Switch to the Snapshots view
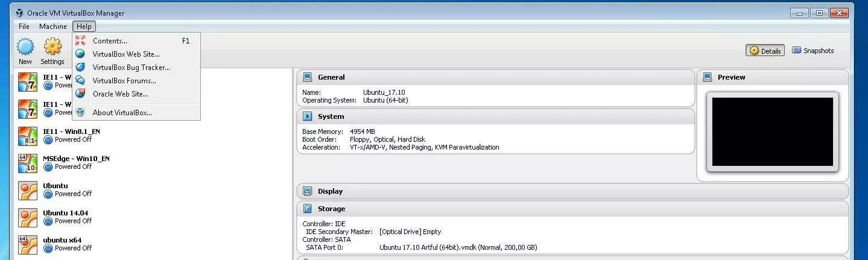 [813, 51]
